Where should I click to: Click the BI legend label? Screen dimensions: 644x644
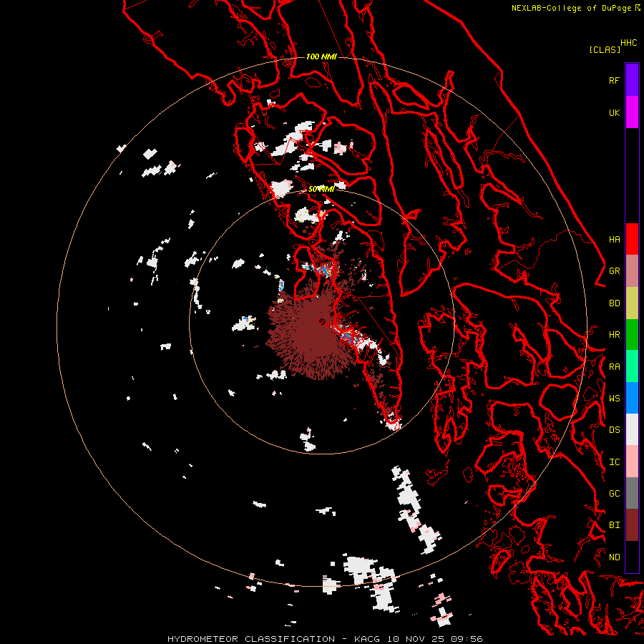[x=614, y=525]
